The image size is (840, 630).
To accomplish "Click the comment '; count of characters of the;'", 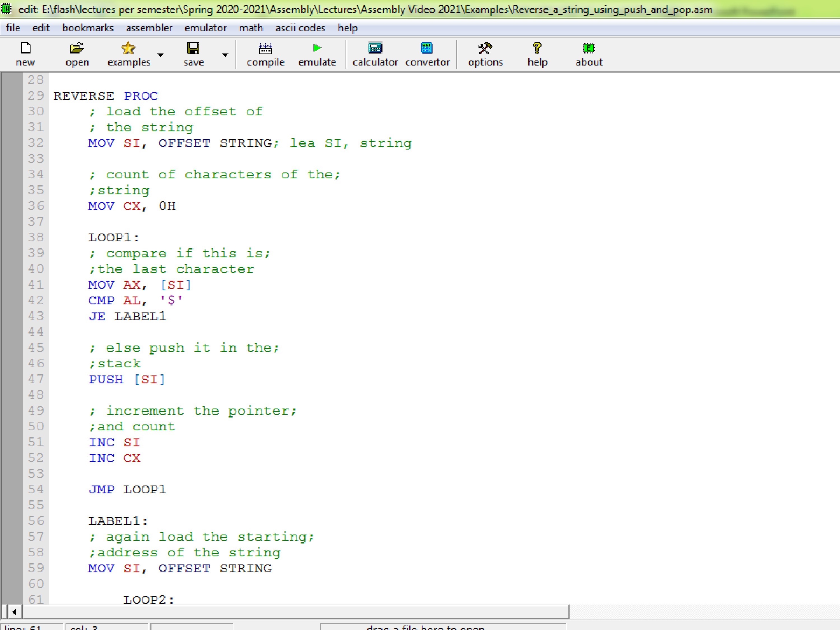I will tap(214, 175).
